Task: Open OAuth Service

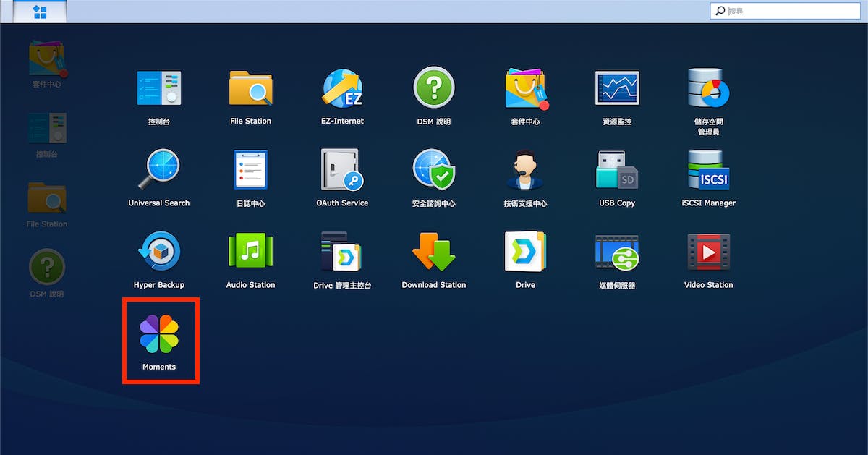Action: coord(342,171)
